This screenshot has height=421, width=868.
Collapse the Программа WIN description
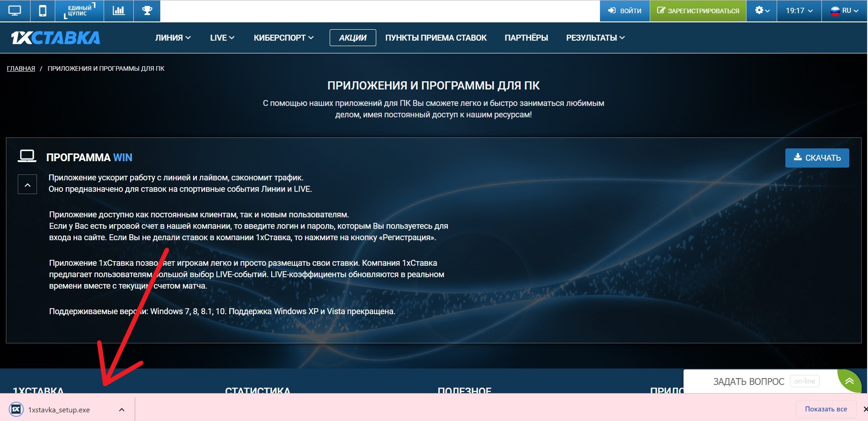(x=27, y=184)
